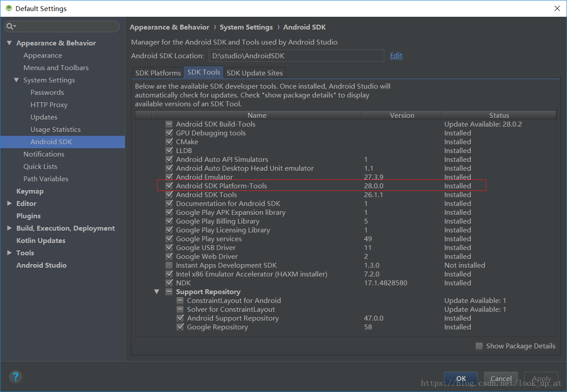Uncheck the NDK checkbox
This screenshot has height=392, width=567.
click(169, 283)
